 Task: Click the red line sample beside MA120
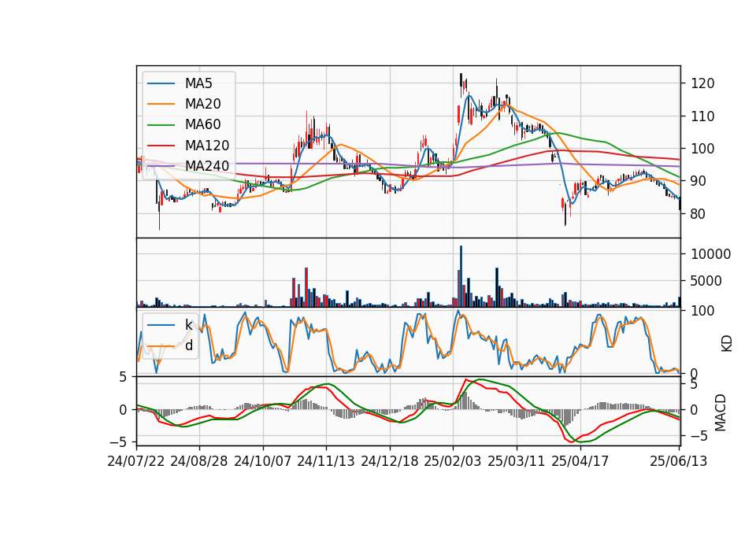tap(161, 146)
